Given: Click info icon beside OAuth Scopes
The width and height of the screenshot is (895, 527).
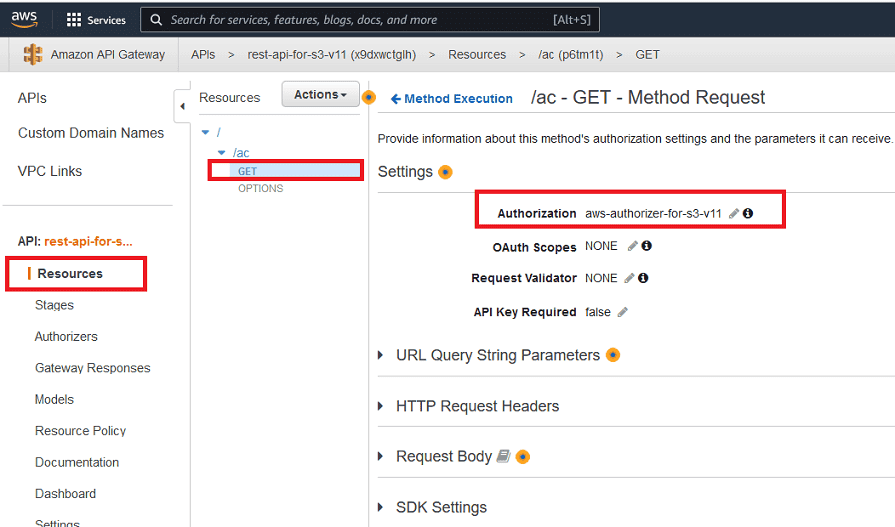Looking at the screenshot, I should (646, 246).
